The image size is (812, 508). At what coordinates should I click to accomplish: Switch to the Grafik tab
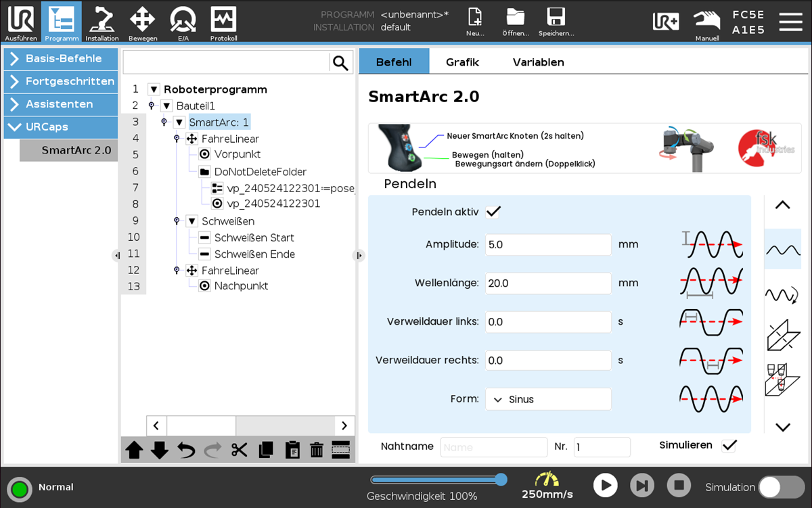(x=462, y=62)
